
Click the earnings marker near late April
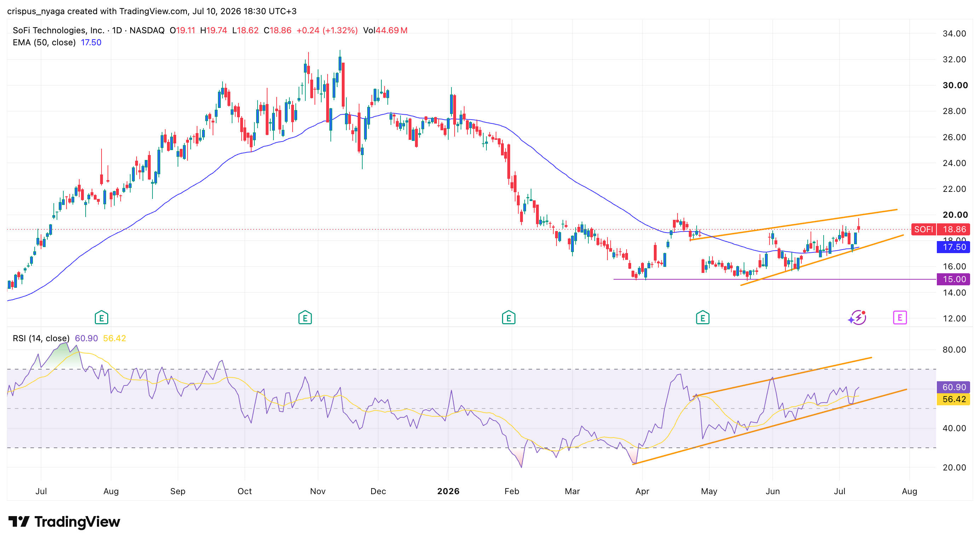[x=703, y=318]
